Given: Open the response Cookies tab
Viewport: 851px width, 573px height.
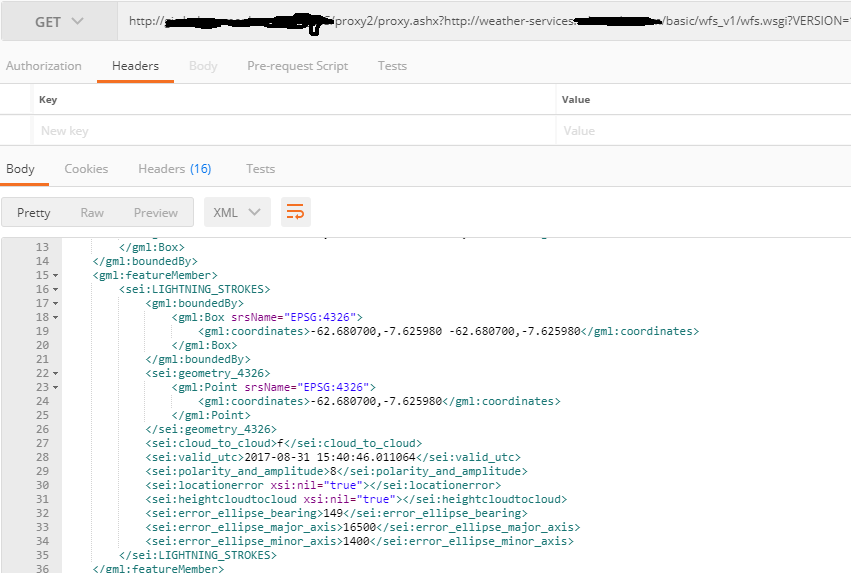Looking at the screenshot, I should (86, 169).
